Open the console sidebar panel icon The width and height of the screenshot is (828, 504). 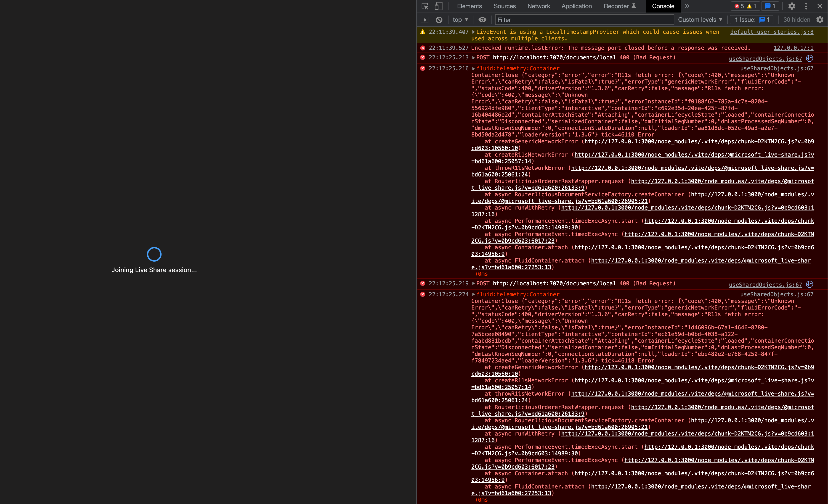(424, 19)
